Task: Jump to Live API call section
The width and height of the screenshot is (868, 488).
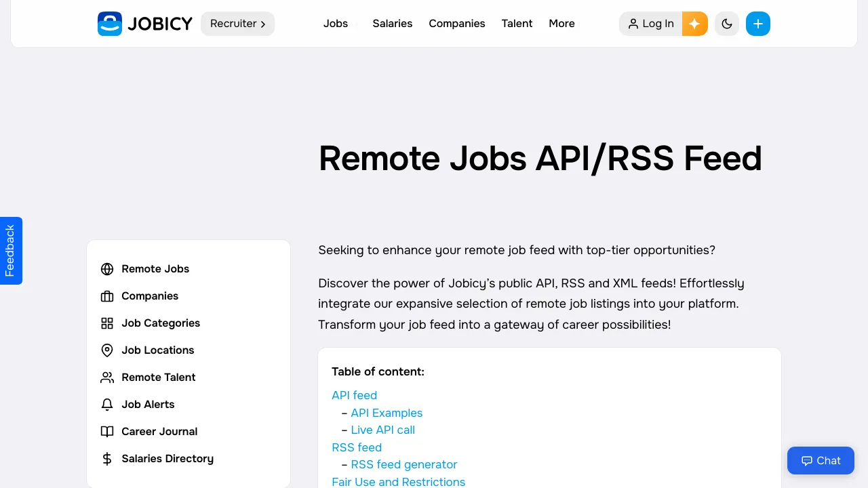Action: 382,430
